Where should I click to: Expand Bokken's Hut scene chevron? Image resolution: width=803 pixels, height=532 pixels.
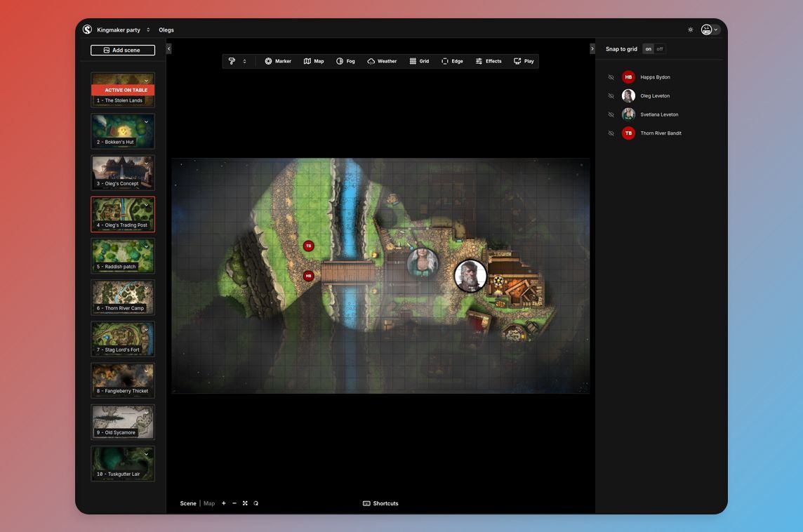[147, 122]
